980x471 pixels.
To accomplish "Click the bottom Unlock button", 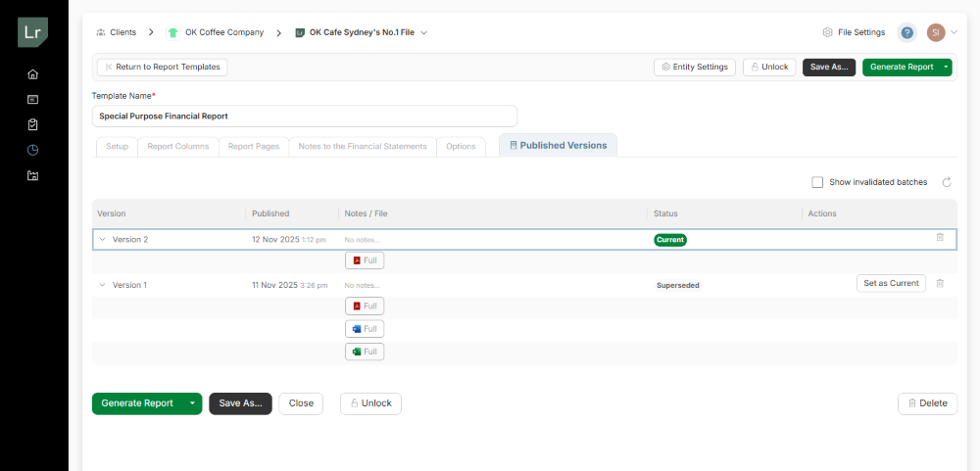I will (x=370, y=403).
